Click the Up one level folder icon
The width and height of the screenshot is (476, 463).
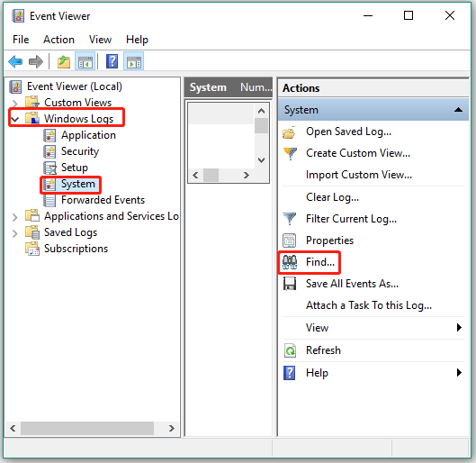point(64,61)
